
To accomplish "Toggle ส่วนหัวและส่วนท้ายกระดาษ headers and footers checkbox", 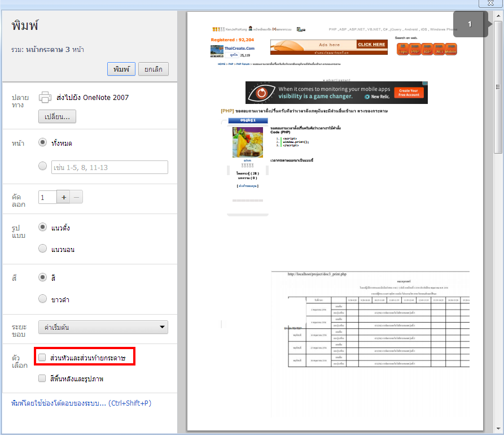I will click(42, 358).
